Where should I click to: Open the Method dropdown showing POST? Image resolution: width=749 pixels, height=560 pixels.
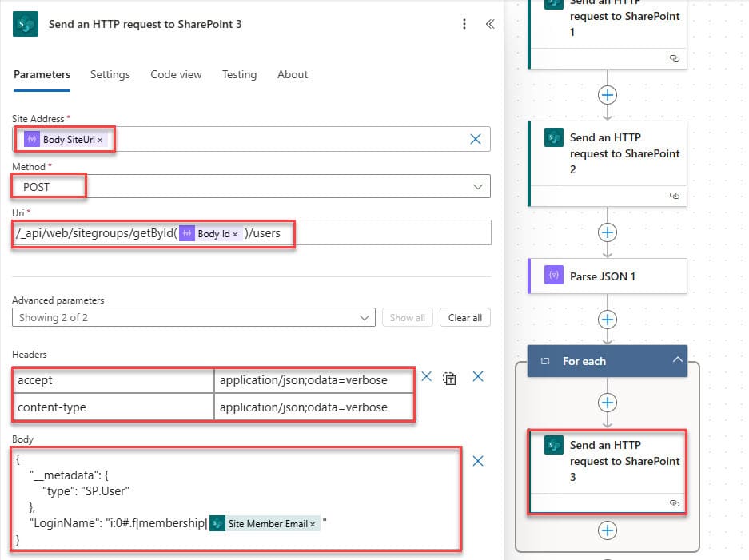[x=251, y=187]
